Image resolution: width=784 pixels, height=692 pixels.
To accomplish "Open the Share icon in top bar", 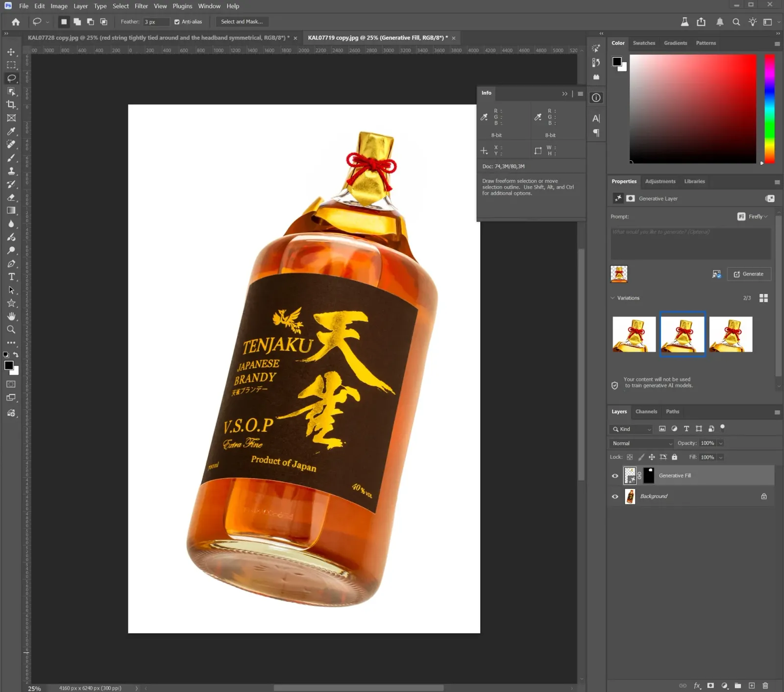I will pyautogui.click(x=701, y=22).
